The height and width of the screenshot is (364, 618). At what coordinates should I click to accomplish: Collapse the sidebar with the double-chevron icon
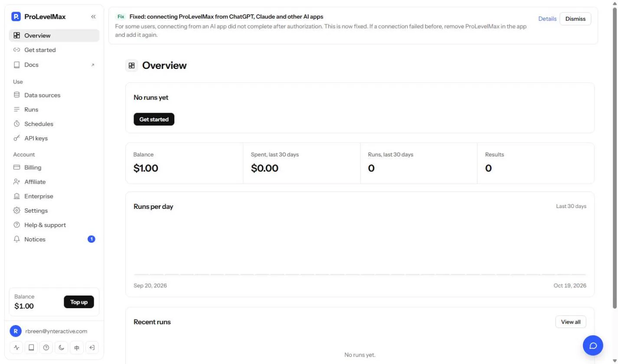93,17
